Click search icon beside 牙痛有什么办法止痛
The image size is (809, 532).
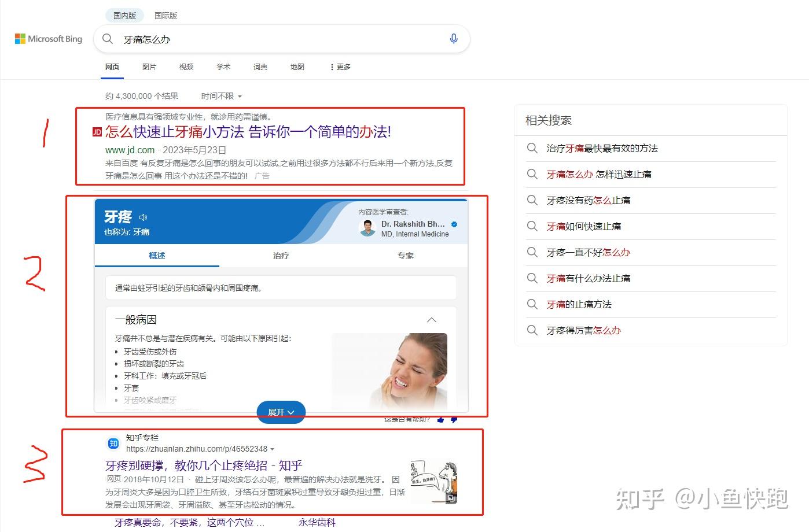[x=532, y=278]
